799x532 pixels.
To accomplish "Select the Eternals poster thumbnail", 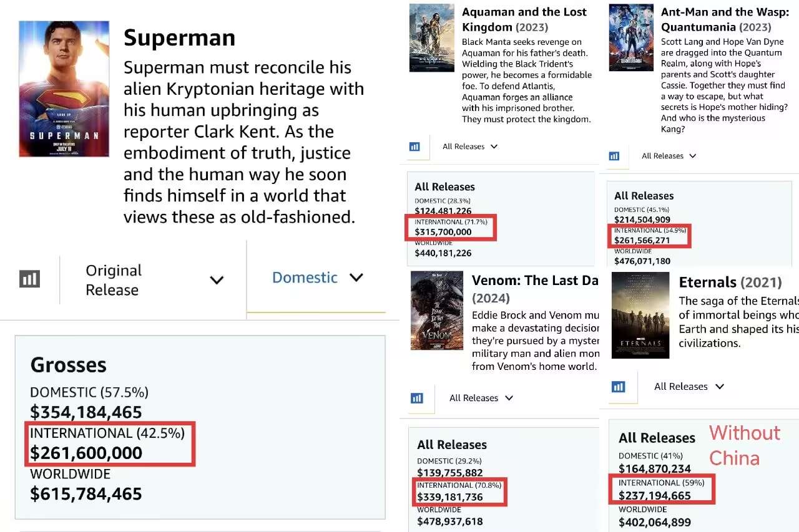I will click(640, 315).
